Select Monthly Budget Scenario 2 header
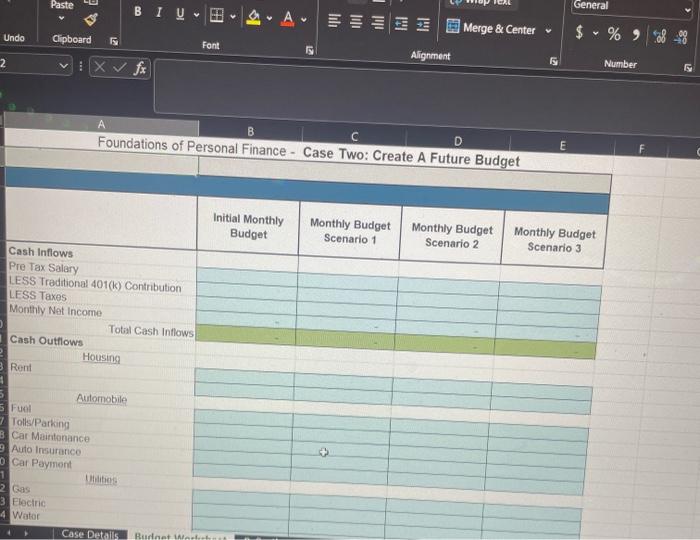The width and height of the screenshot is (700, 540). pos(452,236)
